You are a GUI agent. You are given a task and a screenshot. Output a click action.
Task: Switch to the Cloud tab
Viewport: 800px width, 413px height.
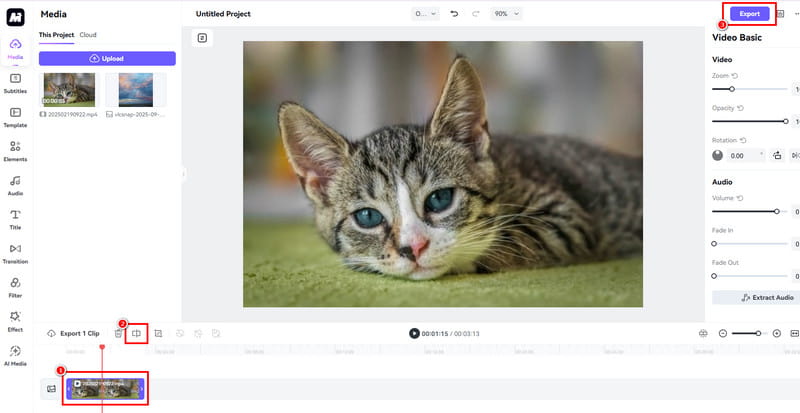point(88,35)
